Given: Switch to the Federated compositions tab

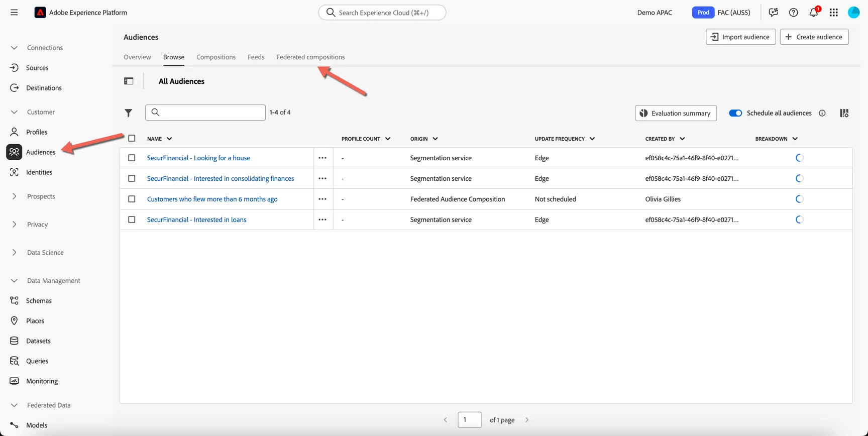Looking at the screenshot, I should click(310, 57).
